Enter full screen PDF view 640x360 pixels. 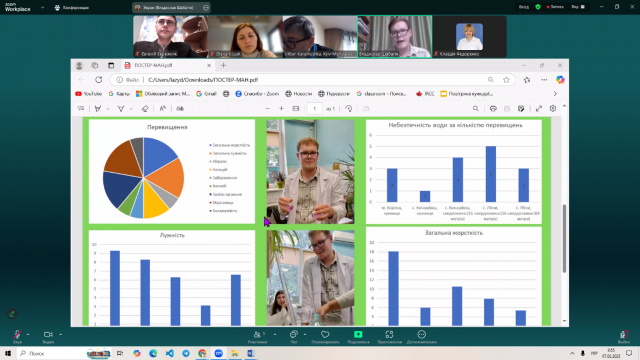coord(539,109)
